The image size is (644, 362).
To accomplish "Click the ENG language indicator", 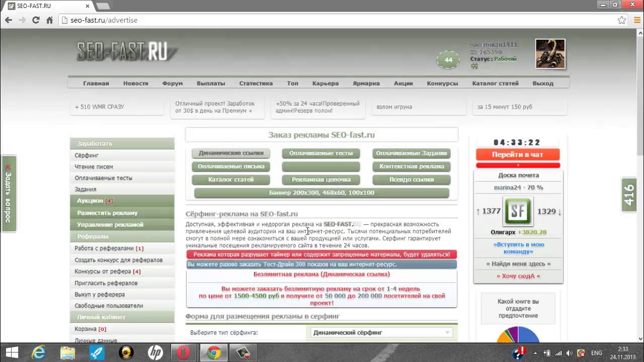I will (597, 353).
